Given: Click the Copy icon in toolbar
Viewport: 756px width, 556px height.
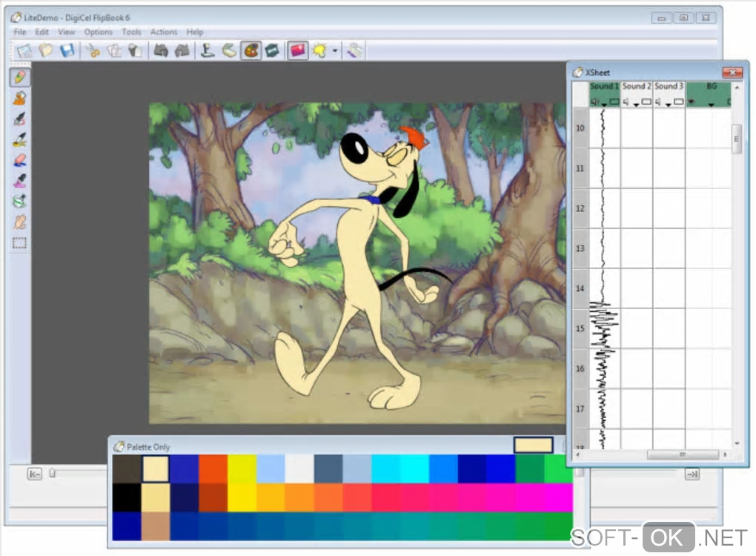Looking at the screenshot, I should point(114,50).
